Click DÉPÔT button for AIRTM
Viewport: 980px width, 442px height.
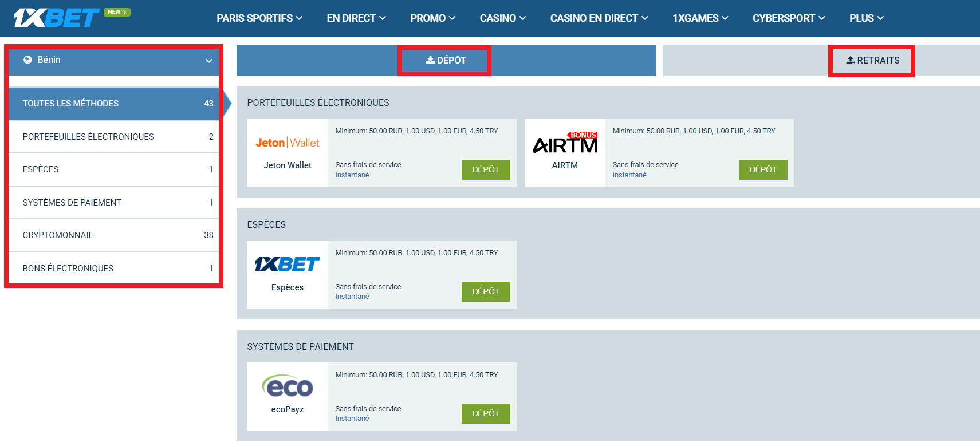pyautogui.click(x=763, y=169)
